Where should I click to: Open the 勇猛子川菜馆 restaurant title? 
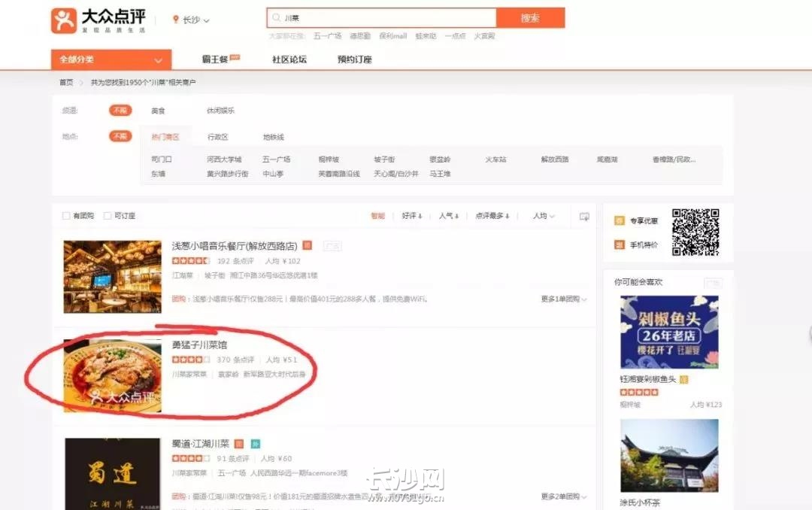(x=199, y=345)
